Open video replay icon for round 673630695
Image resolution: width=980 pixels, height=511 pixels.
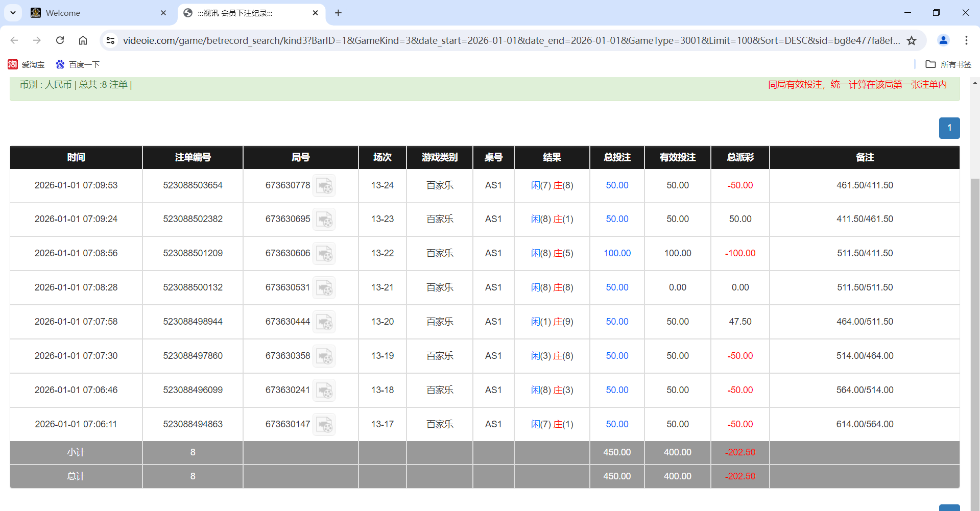[x=324, y=220]
